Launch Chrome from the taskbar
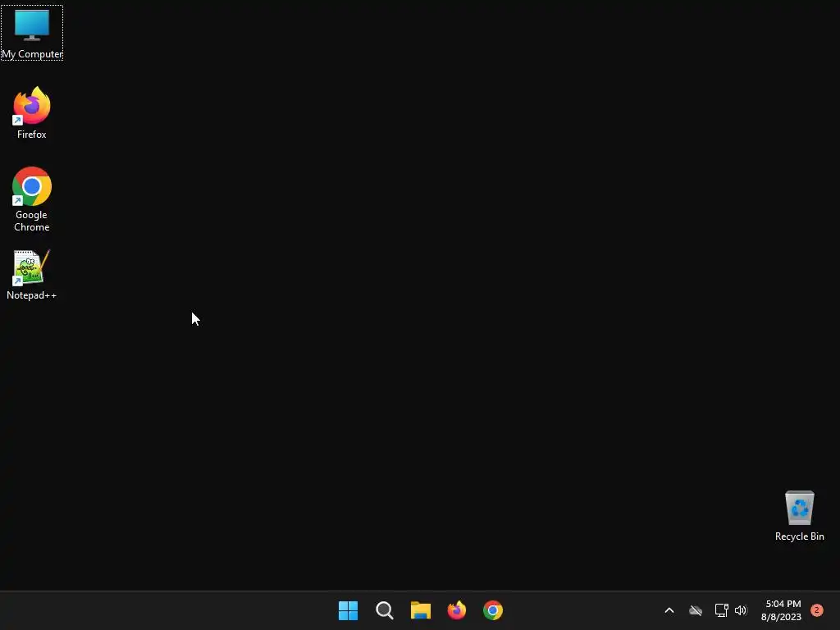840x630 pixels. point(493,610)
